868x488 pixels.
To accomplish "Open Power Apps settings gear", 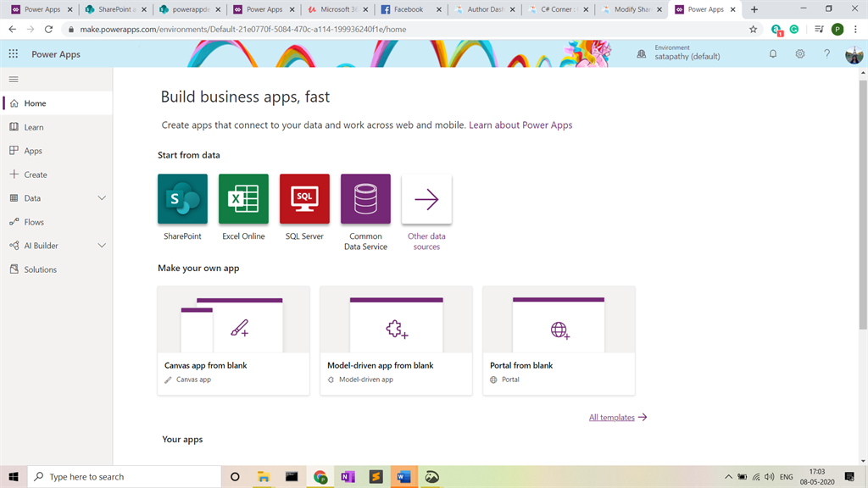I will pyautogui.click(x=798, y=53).
